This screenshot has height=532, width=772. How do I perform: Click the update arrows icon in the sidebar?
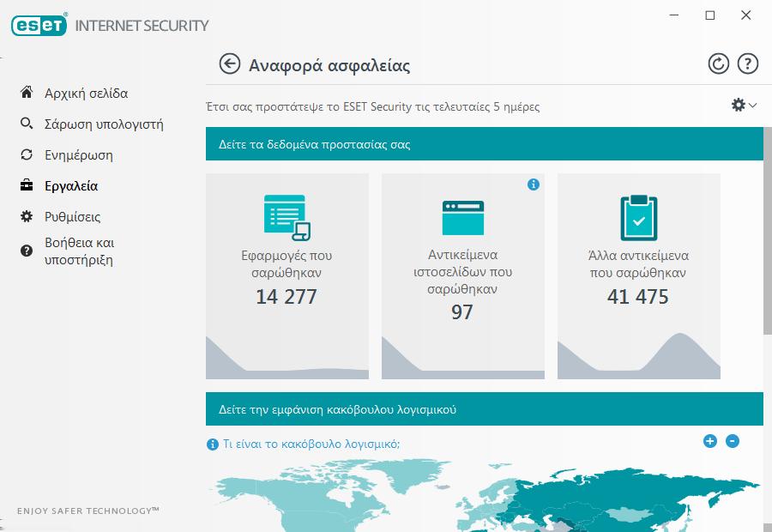pyautogui.click(x=27, y=154)
